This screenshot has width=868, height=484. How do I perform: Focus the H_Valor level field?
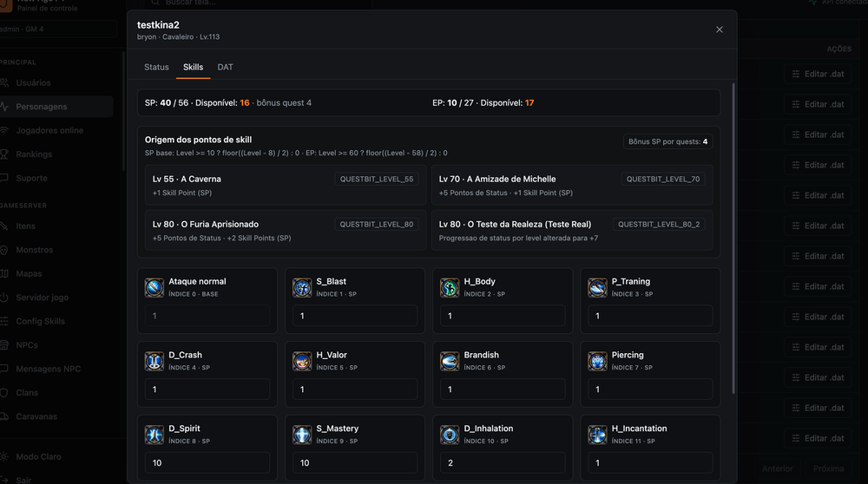(355, 389)
